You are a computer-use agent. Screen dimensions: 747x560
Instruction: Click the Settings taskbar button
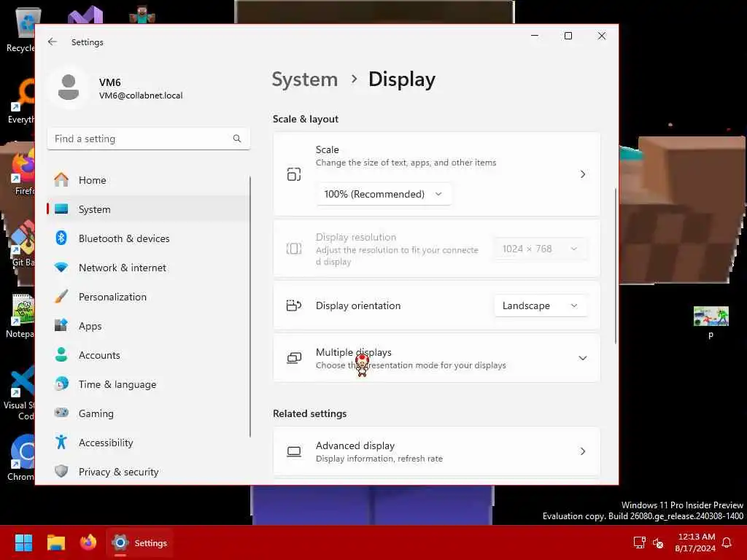(139, 542)
